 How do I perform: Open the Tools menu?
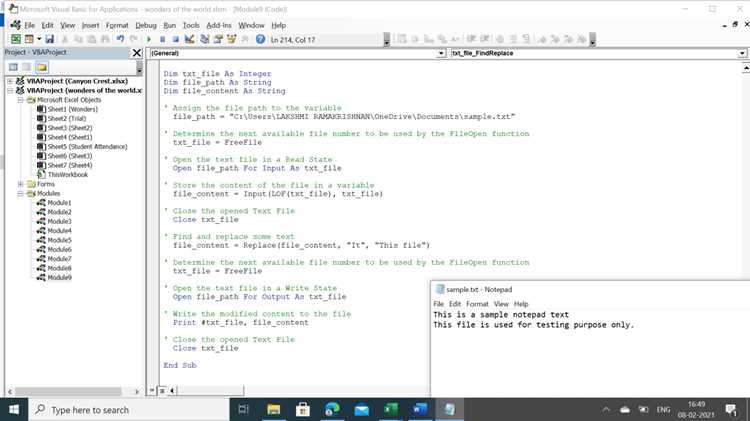pos(191,25)
